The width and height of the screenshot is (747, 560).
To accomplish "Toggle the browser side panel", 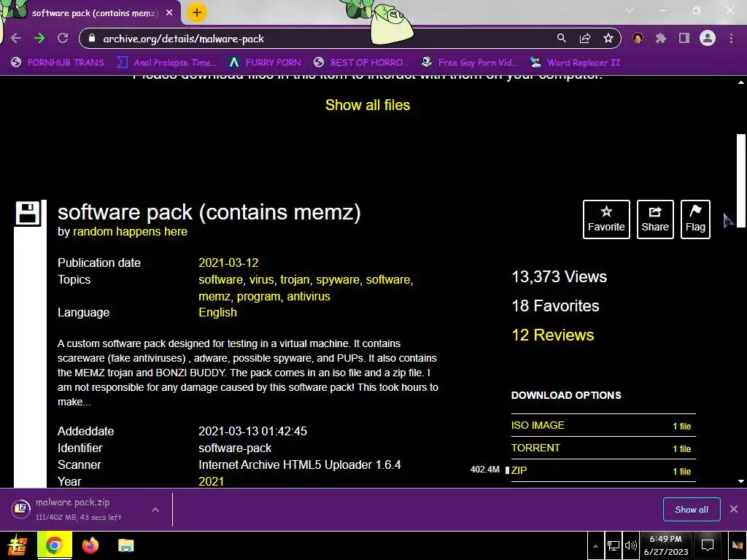I will click(684, 39).
